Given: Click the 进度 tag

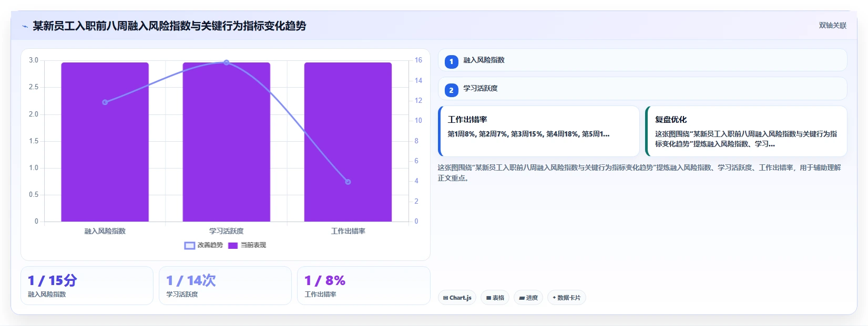Looking at the screenshot, I should (528, 298).
